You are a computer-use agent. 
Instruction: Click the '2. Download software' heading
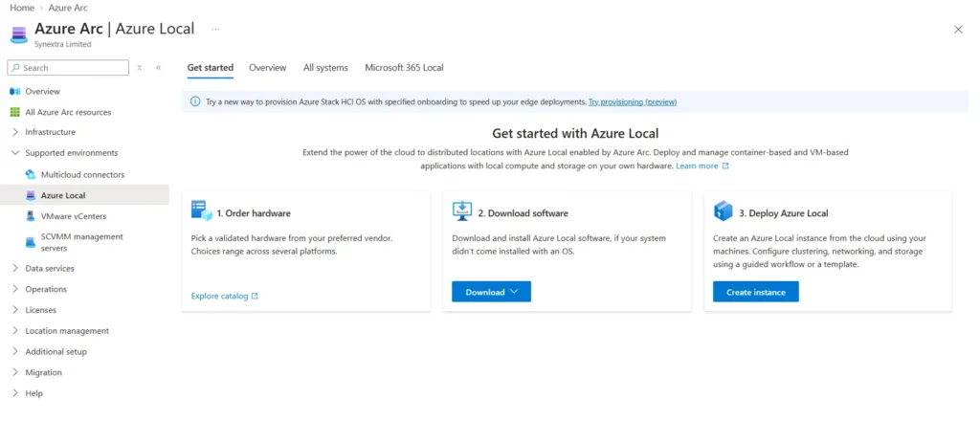(523, 213)
